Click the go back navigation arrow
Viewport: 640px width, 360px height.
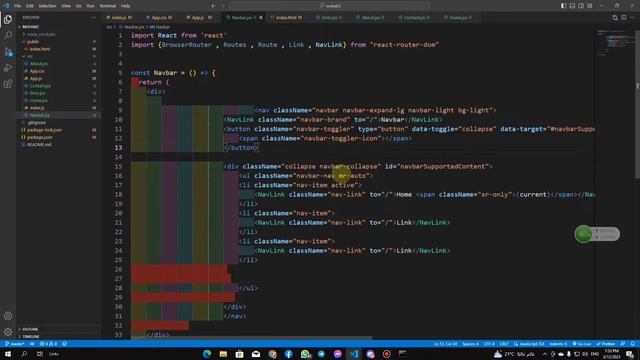tap(213, 6)
